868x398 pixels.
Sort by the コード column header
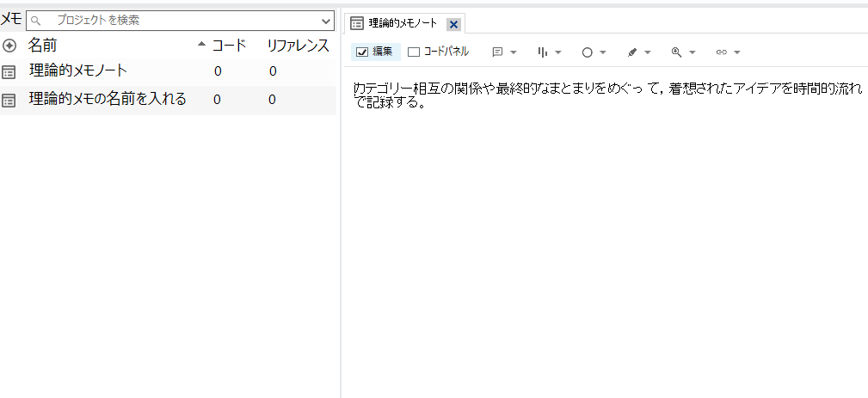229,46
